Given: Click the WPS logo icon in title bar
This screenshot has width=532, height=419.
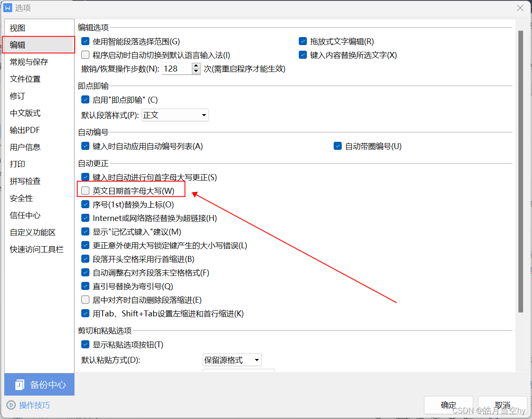Looking at the screenshot, I should [x=8, y=8].
